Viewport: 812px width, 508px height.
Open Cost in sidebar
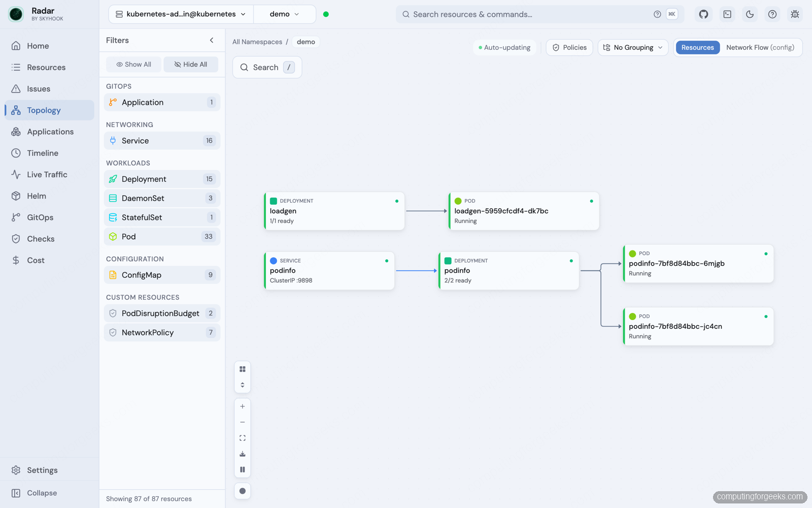click(x=49, y=260)
